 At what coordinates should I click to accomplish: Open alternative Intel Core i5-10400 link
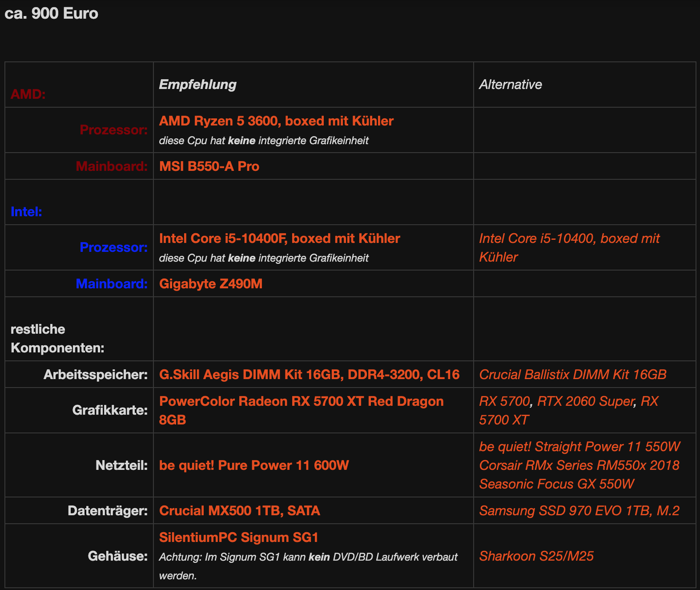coord(569,248)
